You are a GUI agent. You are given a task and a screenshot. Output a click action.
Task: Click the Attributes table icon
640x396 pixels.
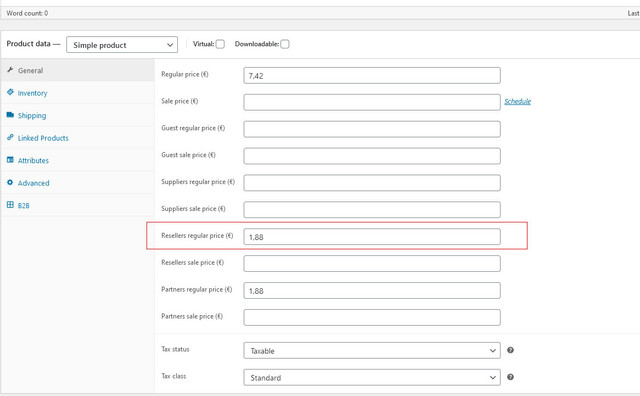(10, 160)
